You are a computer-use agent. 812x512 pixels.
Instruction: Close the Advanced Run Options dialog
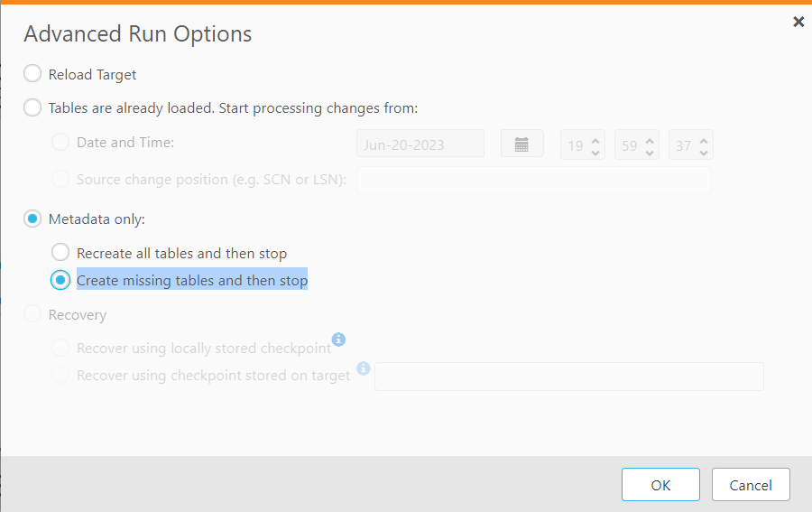pos(798,22)
